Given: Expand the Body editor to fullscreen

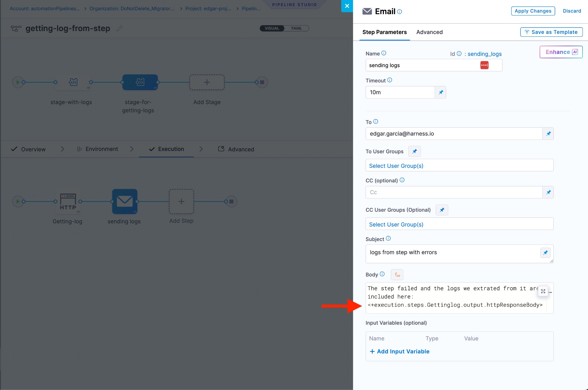Looking at the screenshot, I should pyautogui.click(x=543, y=291).
